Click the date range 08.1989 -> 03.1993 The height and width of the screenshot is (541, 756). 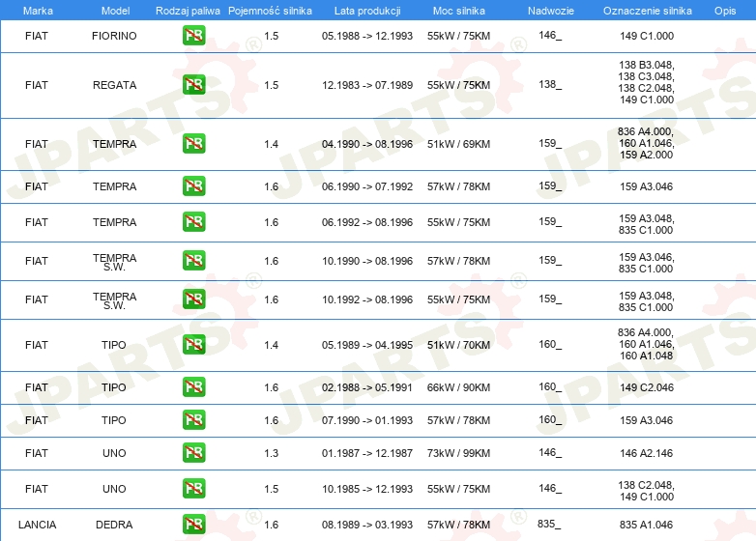(x=367, y=525)
